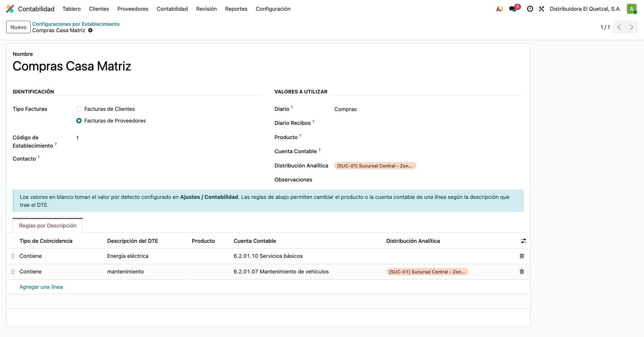644x337 pixels.
Task: Edit the Observaciones field
Action: tap(429, 180)
